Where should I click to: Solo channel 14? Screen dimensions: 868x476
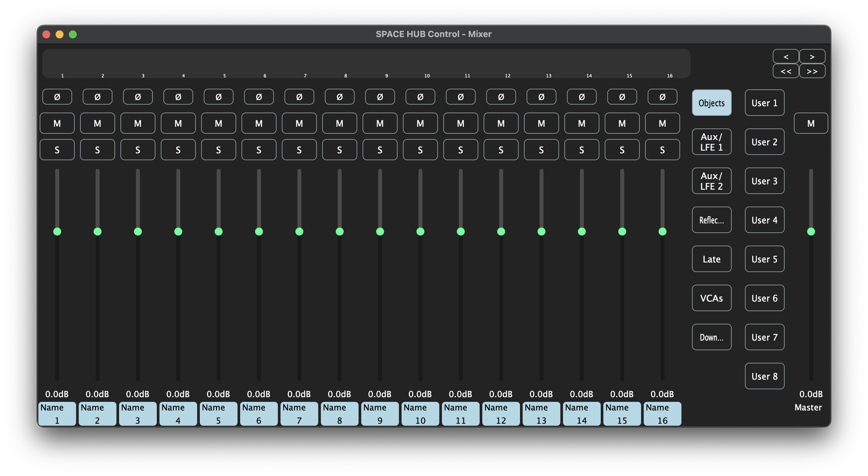[582, 150]
